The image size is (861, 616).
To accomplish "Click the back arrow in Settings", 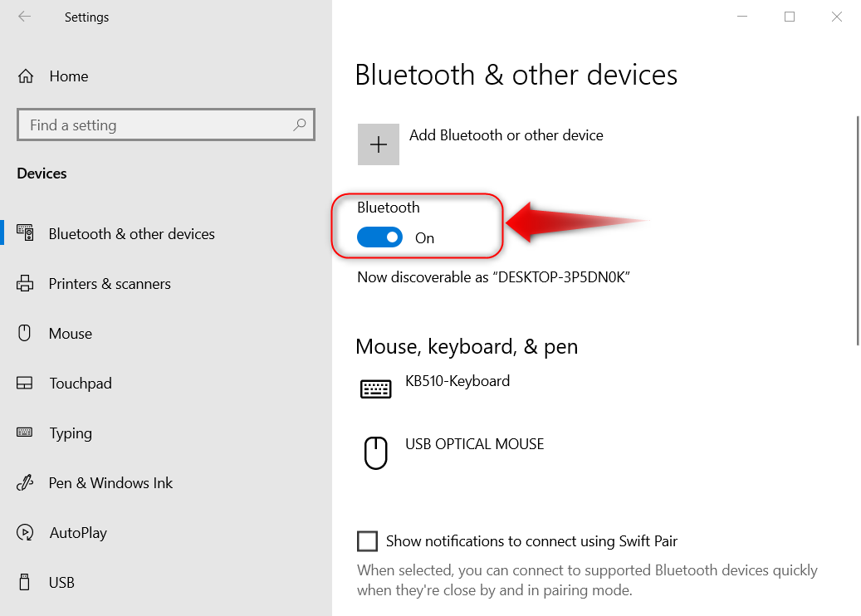I will pyautogui.click(x=24, y=17).
